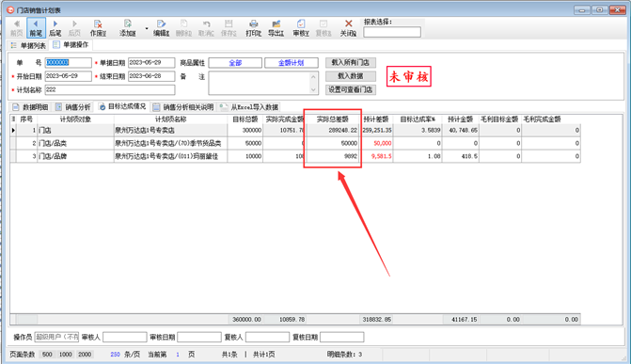Set page size to 2000

(x=85, y=355)
